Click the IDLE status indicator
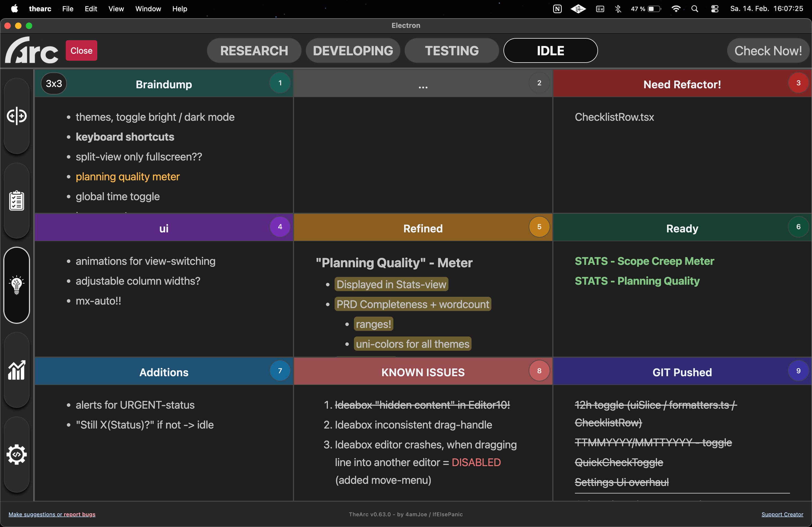 coord(550,50)
